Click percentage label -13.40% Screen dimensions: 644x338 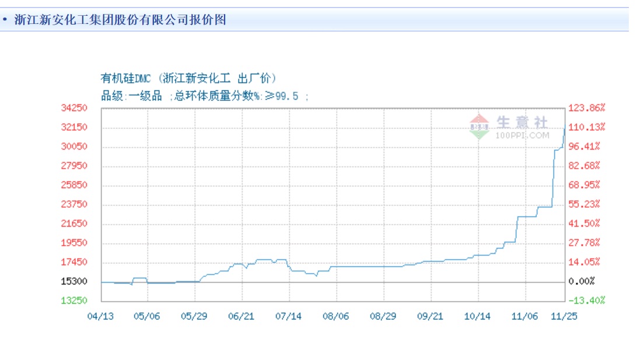(x=586, y=301)
